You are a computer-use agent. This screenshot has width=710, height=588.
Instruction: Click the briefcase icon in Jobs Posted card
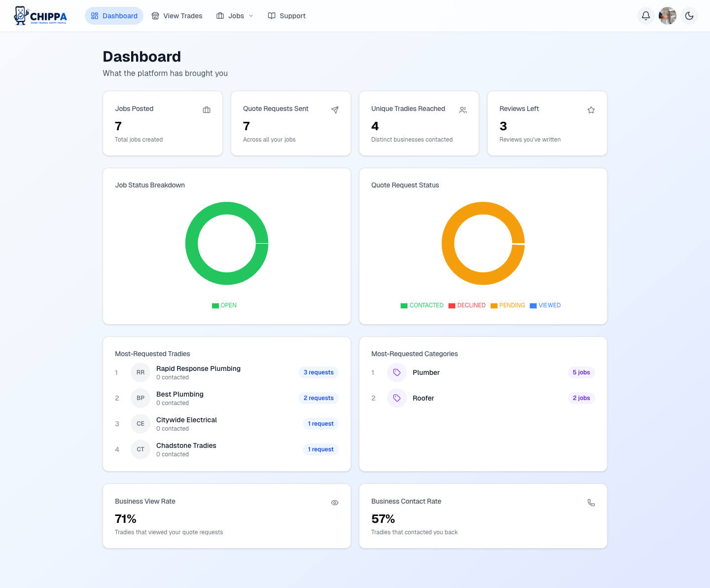tap(207, 110)
